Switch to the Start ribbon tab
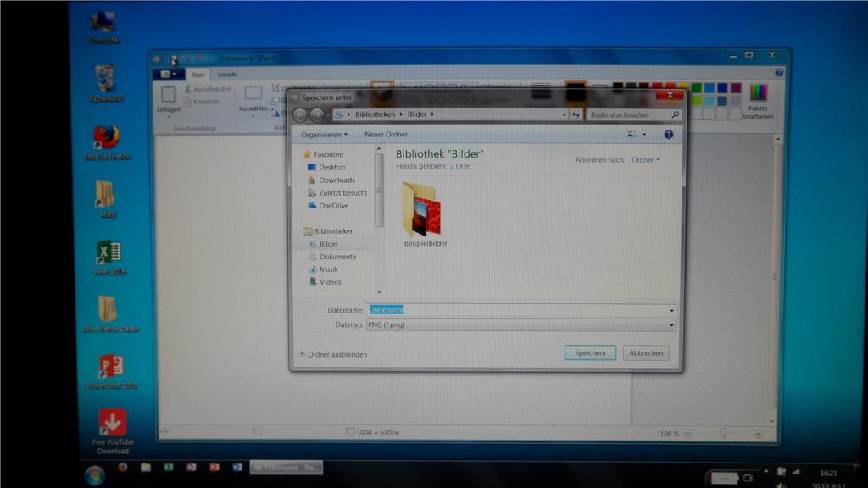 pyautogui.click(x=198, y=75)
